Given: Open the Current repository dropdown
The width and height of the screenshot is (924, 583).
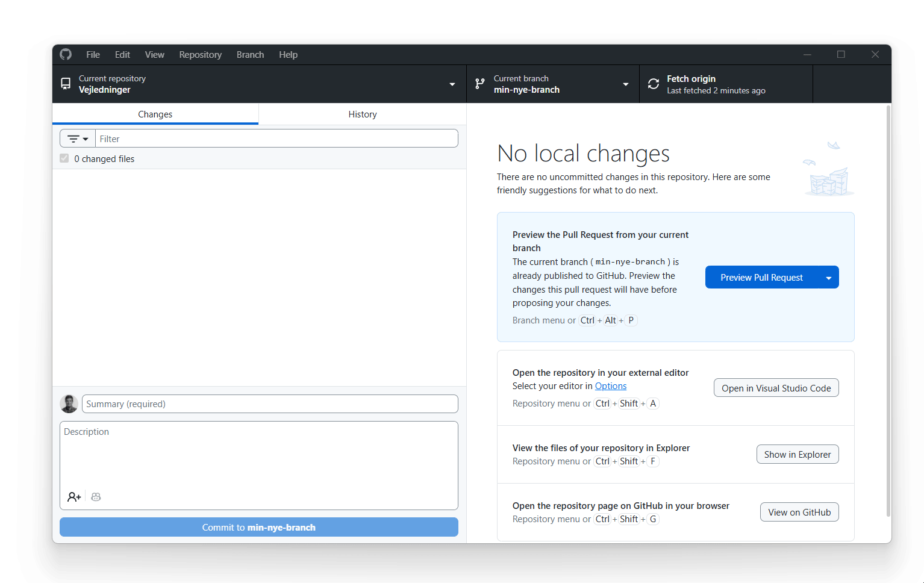Looking at the screenshot, I should point(452,84).
